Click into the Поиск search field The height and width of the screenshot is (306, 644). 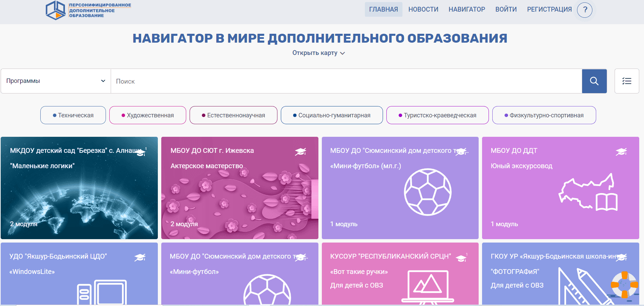pos(346,81)
